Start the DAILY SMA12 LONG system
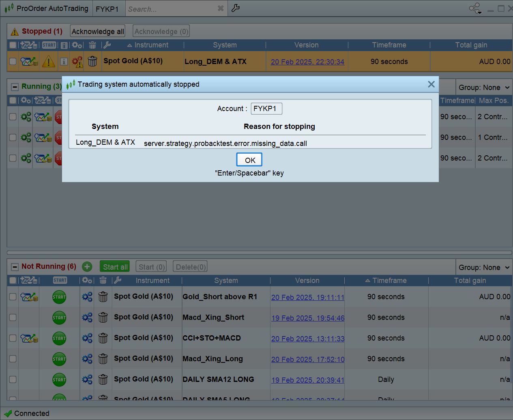513x420 pixels. 59,380
